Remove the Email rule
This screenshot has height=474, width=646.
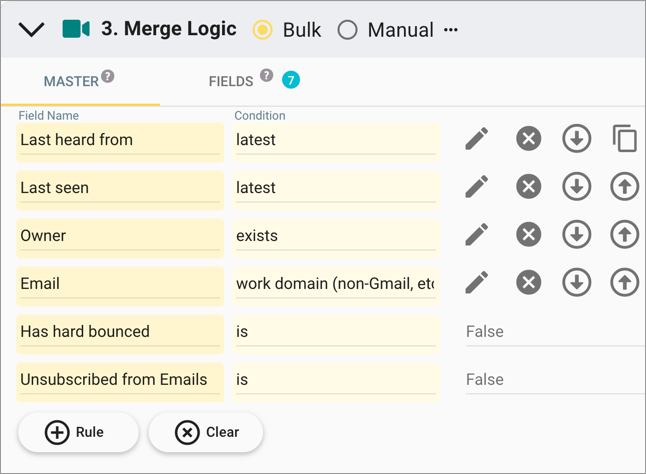click(x=529, y=282)
